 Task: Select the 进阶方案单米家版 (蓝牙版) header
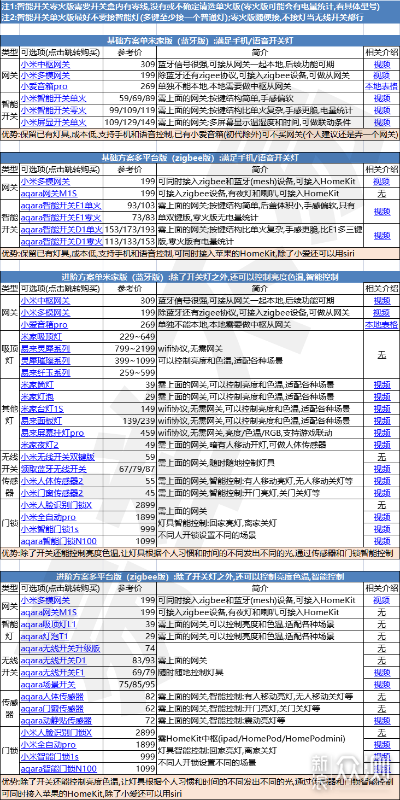[199, 278]
